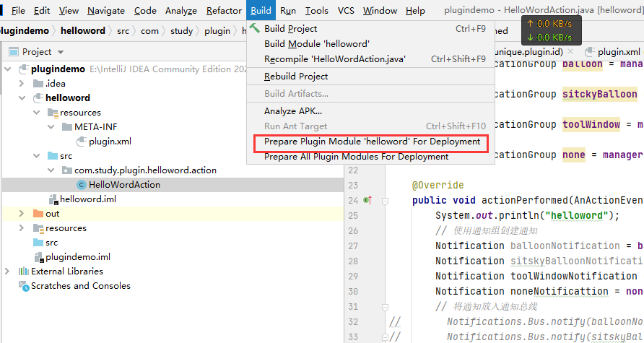Open the Code menu
This screenshot has height=343, width=644.
point(145,10)
